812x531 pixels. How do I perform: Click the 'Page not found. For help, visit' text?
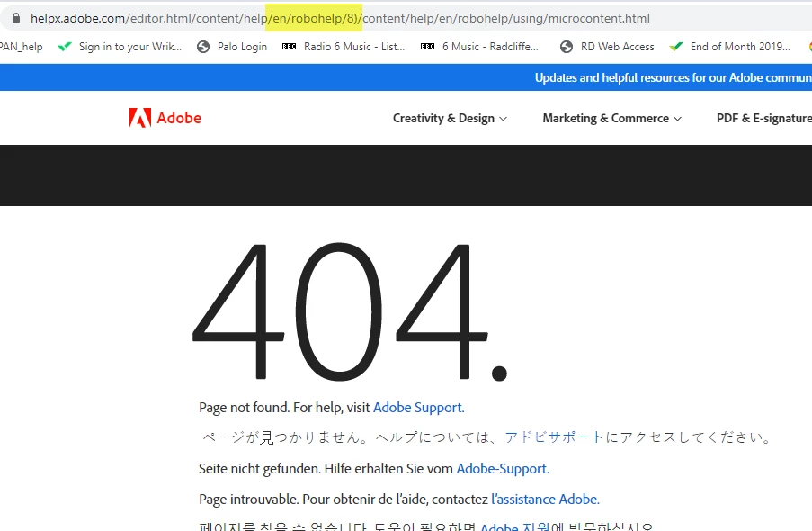coord(284,408)
